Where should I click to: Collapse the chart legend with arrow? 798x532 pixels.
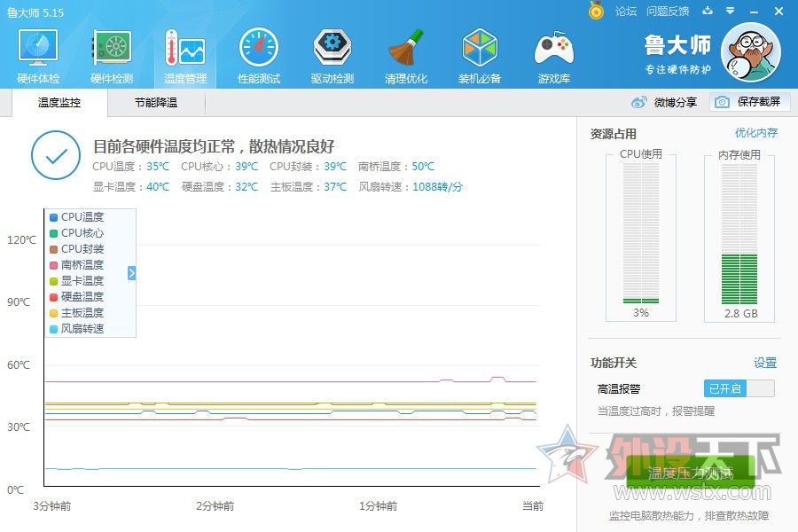tap(132, 273)
